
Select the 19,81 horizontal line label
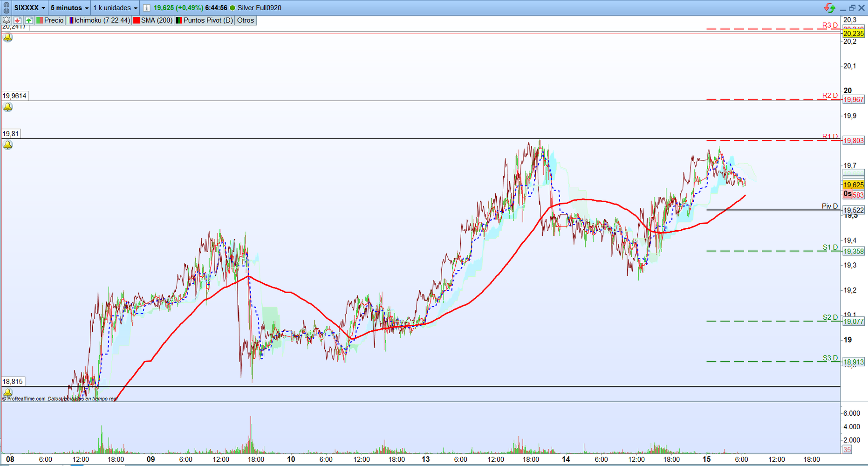point(11,134)
